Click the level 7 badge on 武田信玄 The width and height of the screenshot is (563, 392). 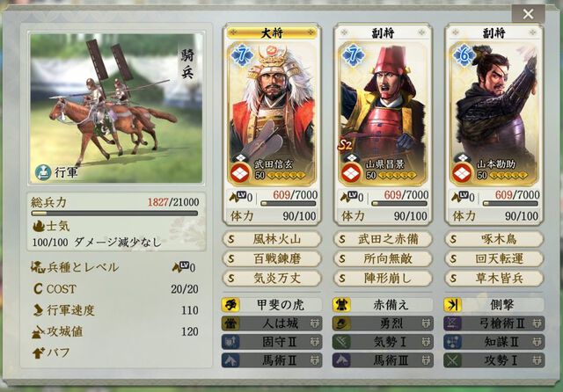click(x=242, y=55)
